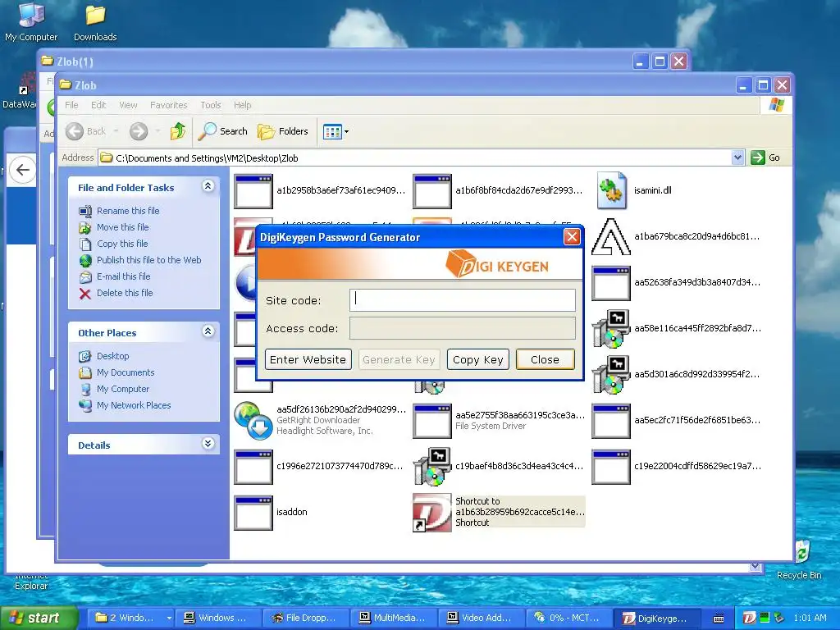Click the Enter Website button
Screen dimensions: 840x630
(x=308, y=359)
